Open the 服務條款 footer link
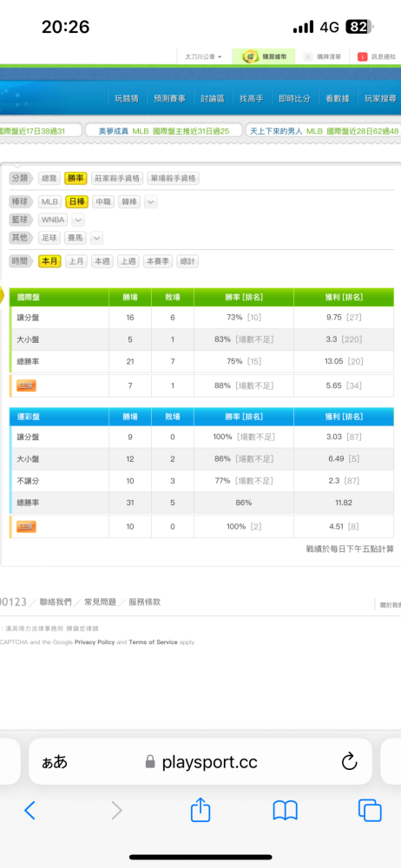Viewport: 401px width, 868px height. [145, 602]
